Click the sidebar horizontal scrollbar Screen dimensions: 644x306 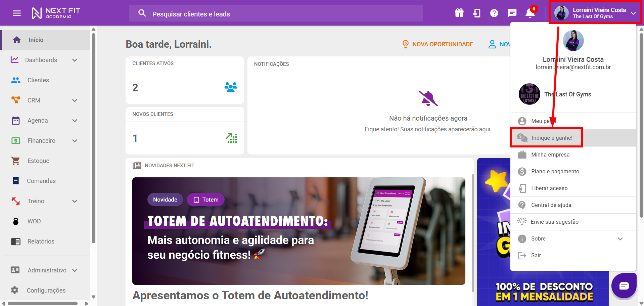42,303
